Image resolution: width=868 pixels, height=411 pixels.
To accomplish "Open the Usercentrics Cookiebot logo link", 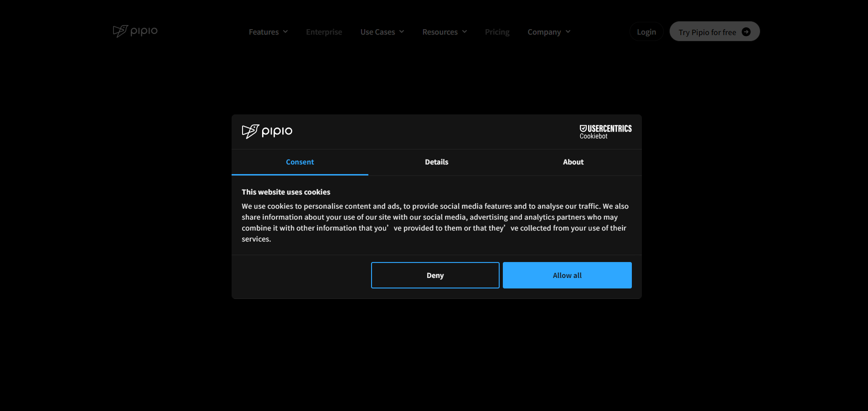I will coord(605,132).
